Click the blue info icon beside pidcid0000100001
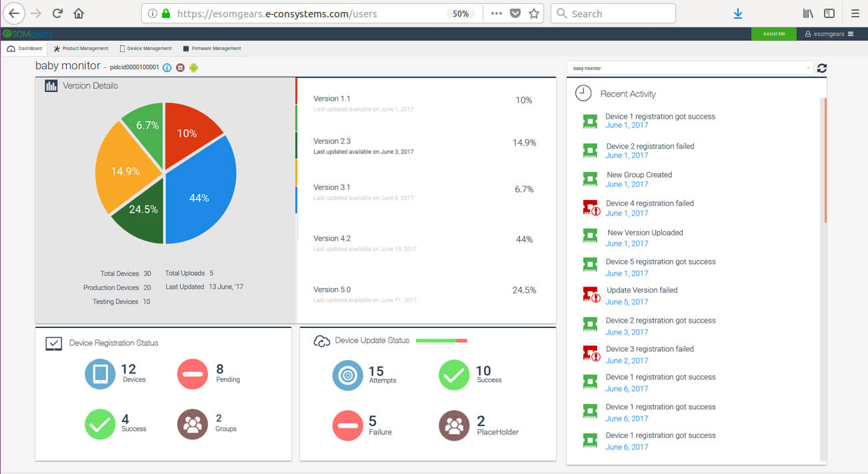Image resolution: width=868 pixels, height=474 pixels. pos(167,67)
